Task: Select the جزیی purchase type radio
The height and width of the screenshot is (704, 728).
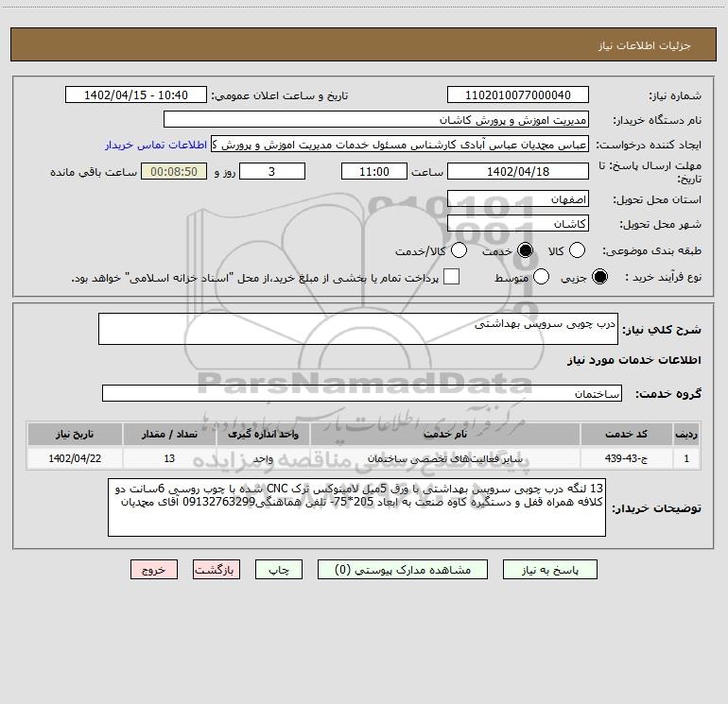Action: coord(599,277)
